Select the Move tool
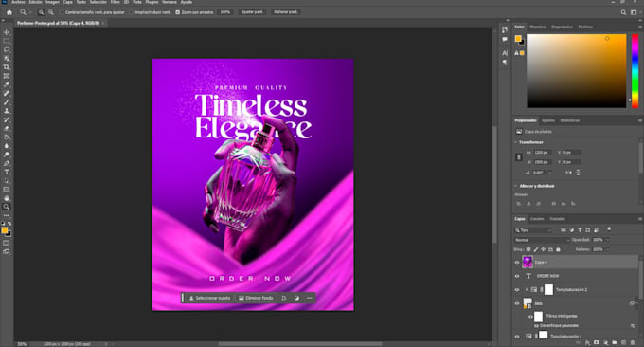This screenshot has height=347, width=644. point(7,32)
